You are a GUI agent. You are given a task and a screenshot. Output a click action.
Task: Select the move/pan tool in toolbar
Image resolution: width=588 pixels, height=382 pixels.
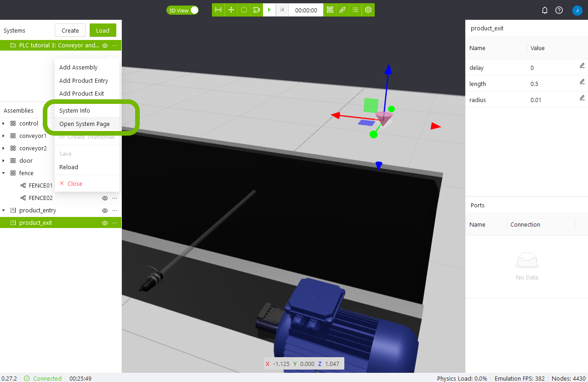[231, 10]
